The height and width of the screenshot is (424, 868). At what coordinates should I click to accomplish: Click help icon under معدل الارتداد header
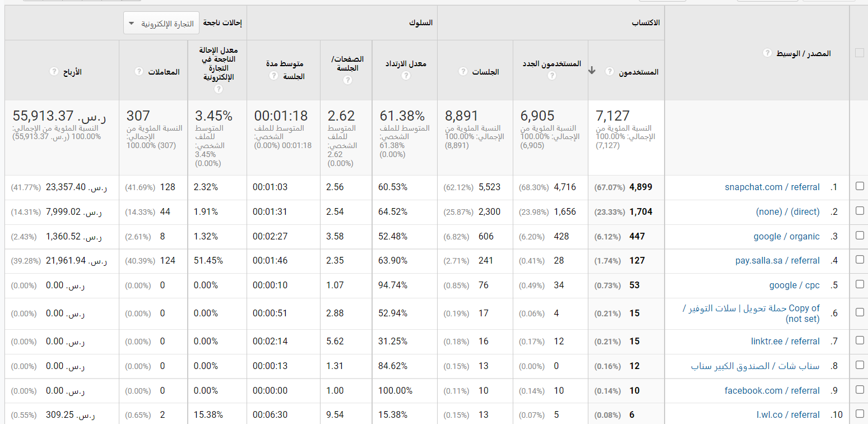[x=405, y=76]
